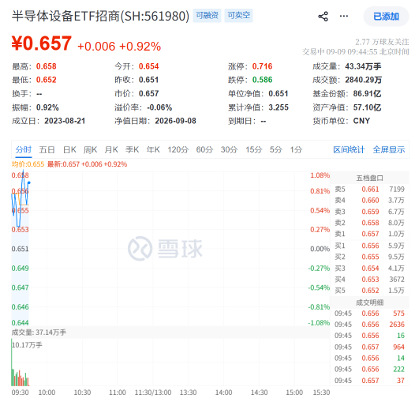Open the 区间统计 range statistics link
Screen dimensions: 415x402
[349, 150]
